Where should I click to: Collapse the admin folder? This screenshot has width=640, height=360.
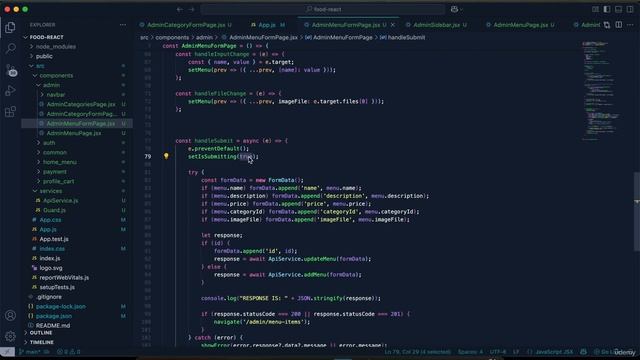point(51,85)
